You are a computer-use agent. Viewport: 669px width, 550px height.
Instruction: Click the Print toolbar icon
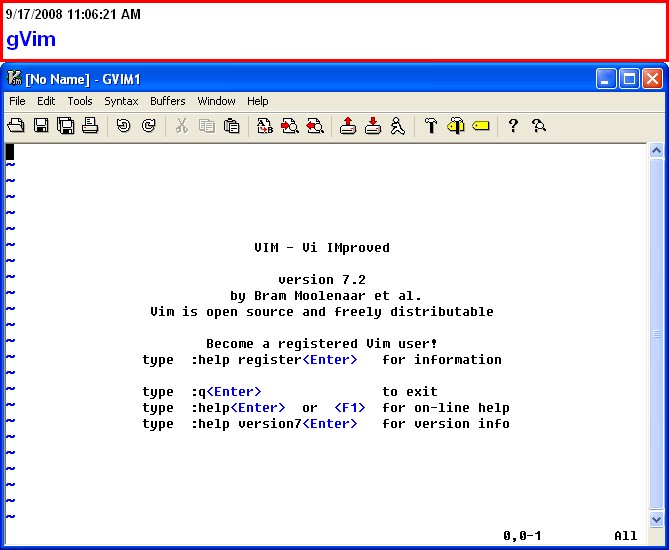(x=90, y=126)
